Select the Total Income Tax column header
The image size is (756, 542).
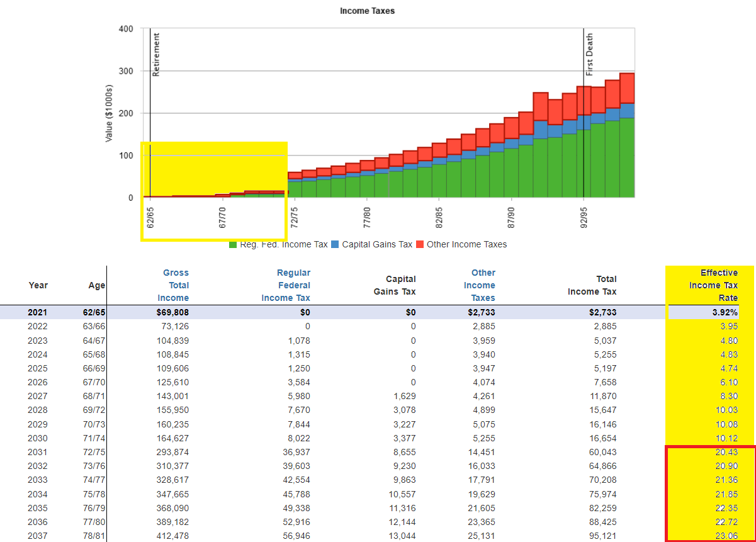tap(592, 285)
